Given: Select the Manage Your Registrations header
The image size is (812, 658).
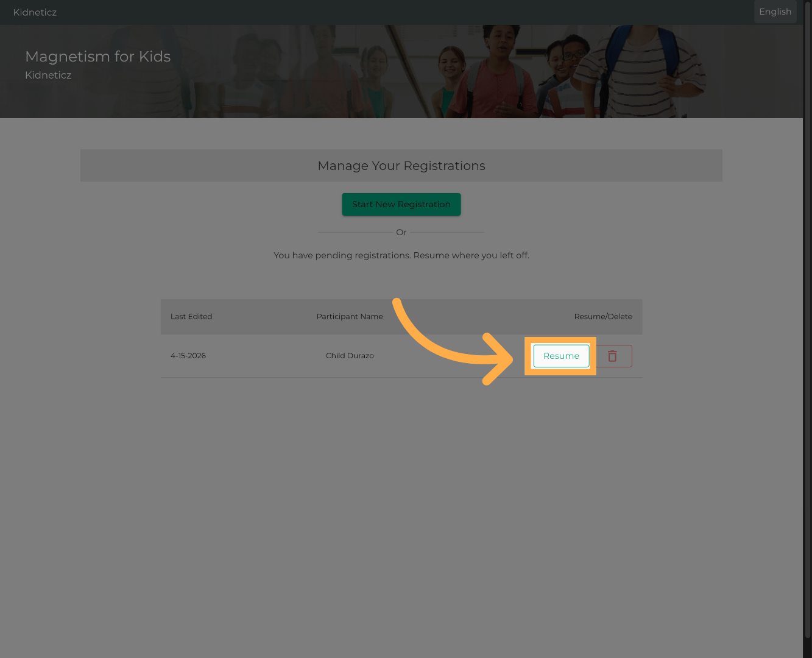Looking at the screenshot, I should (401, 165).
